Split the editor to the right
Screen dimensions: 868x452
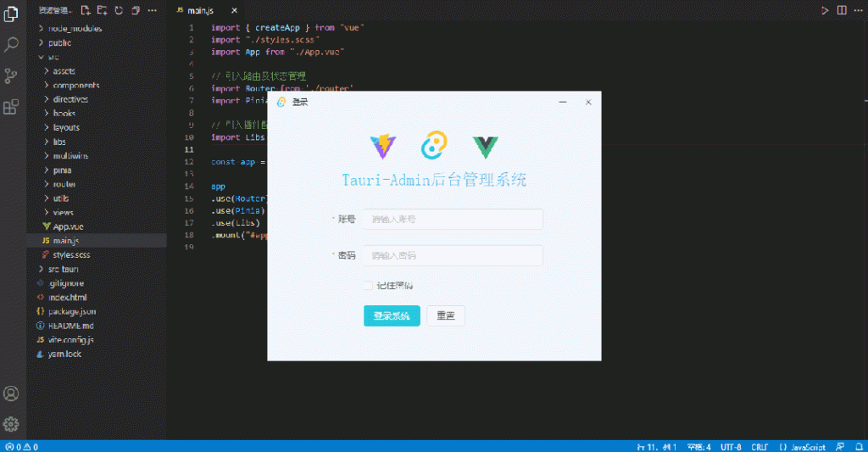[842, 10]
